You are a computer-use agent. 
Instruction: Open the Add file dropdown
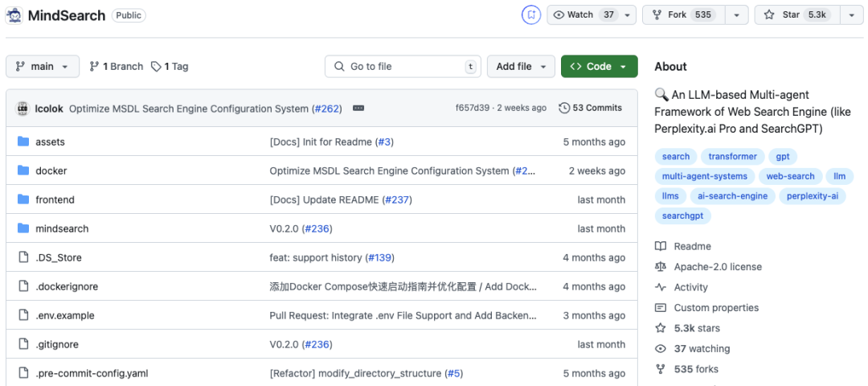pos(521,67)
